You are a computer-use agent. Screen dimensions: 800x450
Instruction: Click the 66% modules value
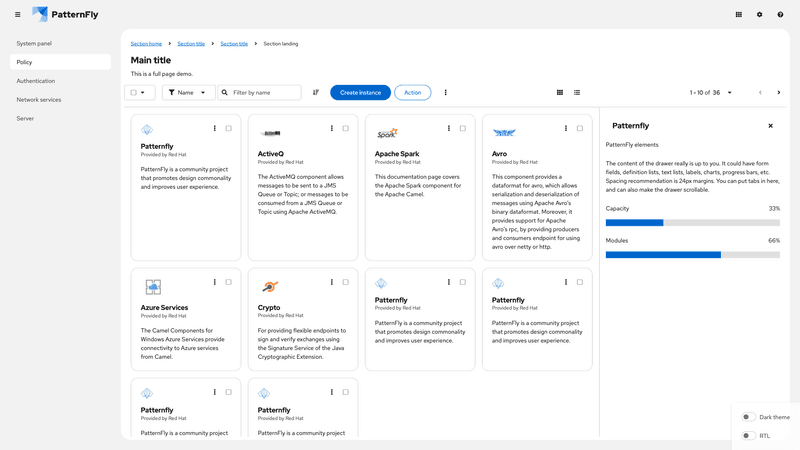774,241
